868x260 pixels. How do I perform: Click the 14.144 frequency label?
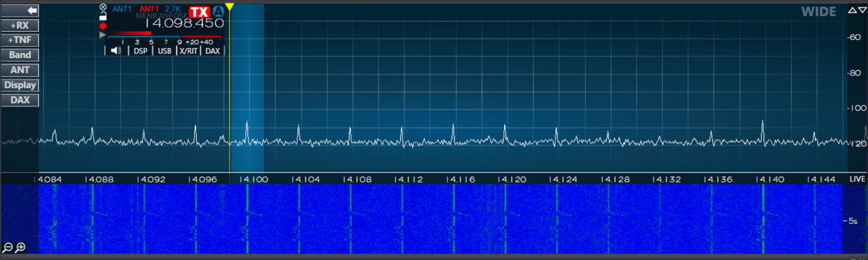[x=821, y=179]
